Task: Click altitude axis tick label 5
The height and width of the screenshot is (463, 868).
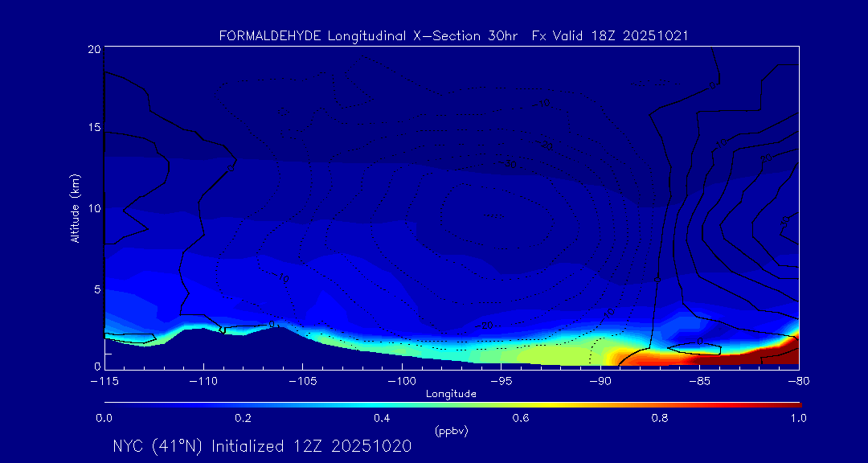Action: (96, 289)
